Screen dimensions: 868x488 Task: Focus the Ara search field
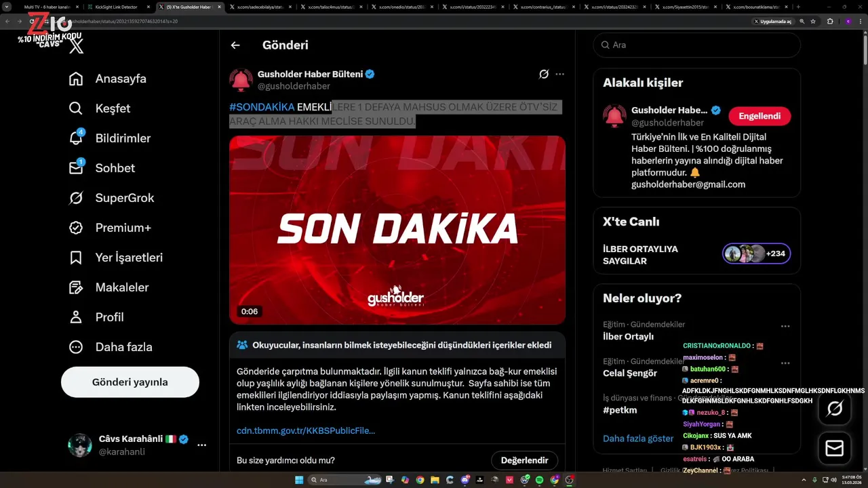(696, 45)
